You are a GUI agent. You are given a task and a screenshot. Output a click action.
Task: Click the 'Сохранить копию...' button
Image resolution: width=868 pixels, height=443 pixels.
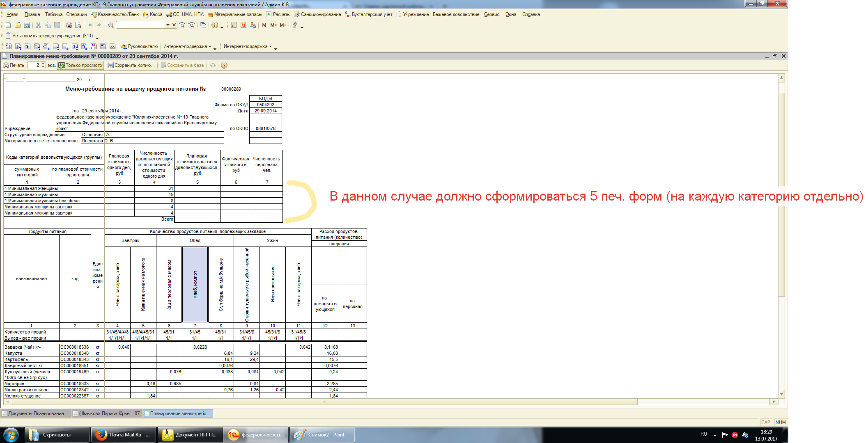click(131, 65)
